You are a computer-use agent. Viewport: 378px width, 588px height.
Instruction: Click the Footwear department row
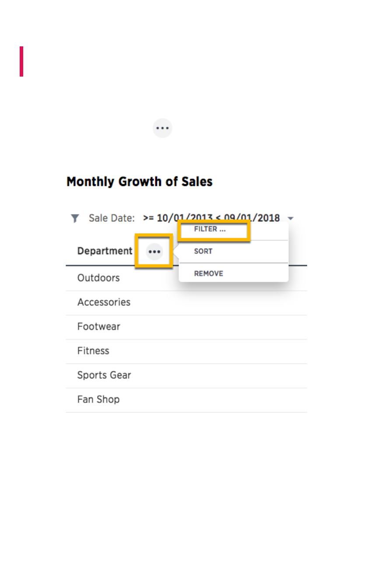tap(98, 326)
